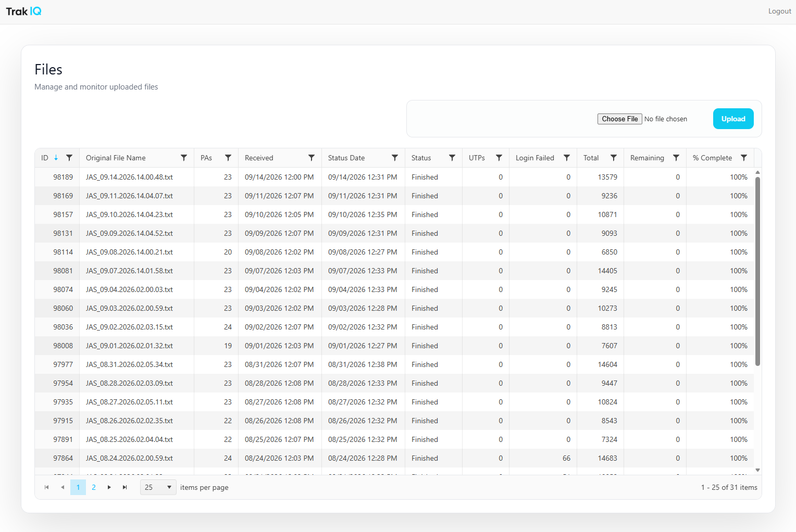Select page 1 in the pager
The height and width of the screenshot is (532, 796).
coord(78,487)
